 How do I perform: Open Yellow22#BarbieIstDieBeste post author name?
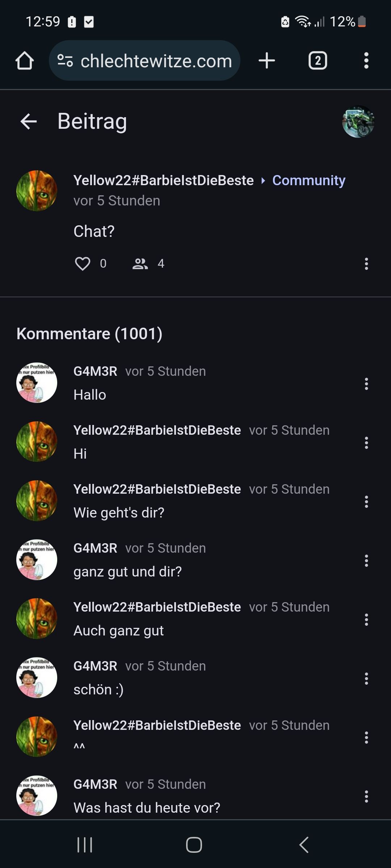(163, 180)
